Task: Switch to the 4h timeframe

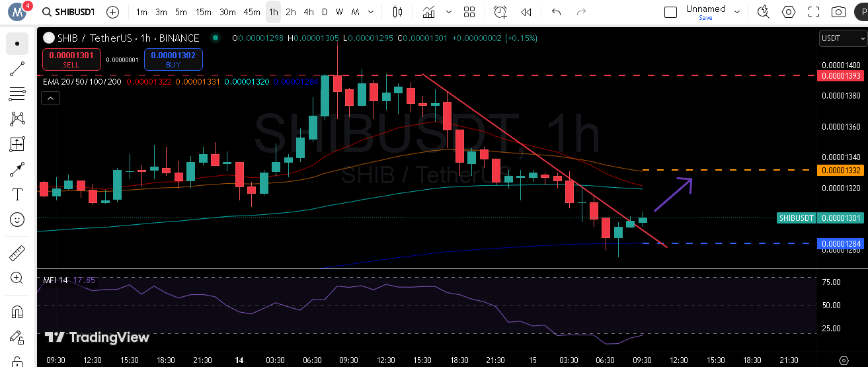Action: point(309,12)
